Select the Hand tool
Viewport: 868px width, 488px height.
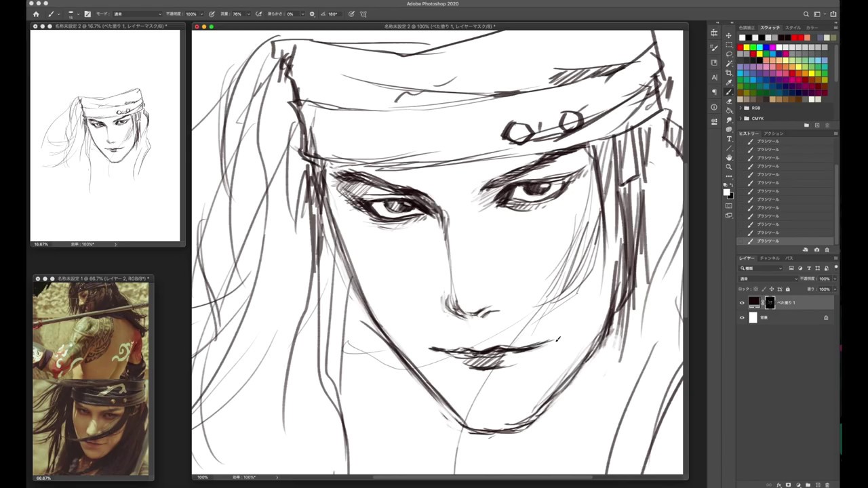pos(729,157)
